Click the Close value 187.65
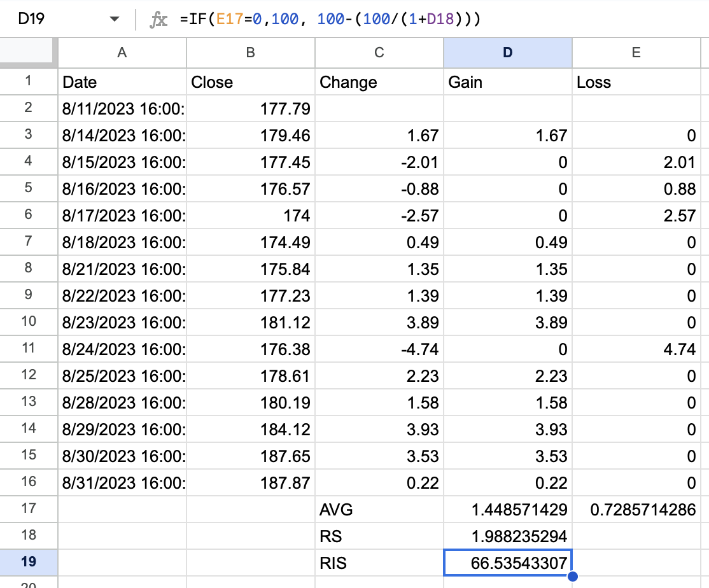 point(251,456)
